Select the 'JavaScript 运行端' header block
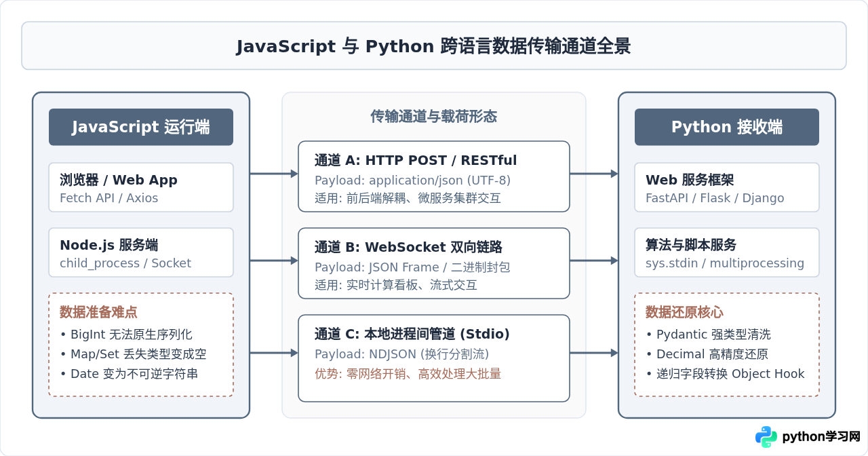This screenshot has width=868, height=456. (141, 127)
